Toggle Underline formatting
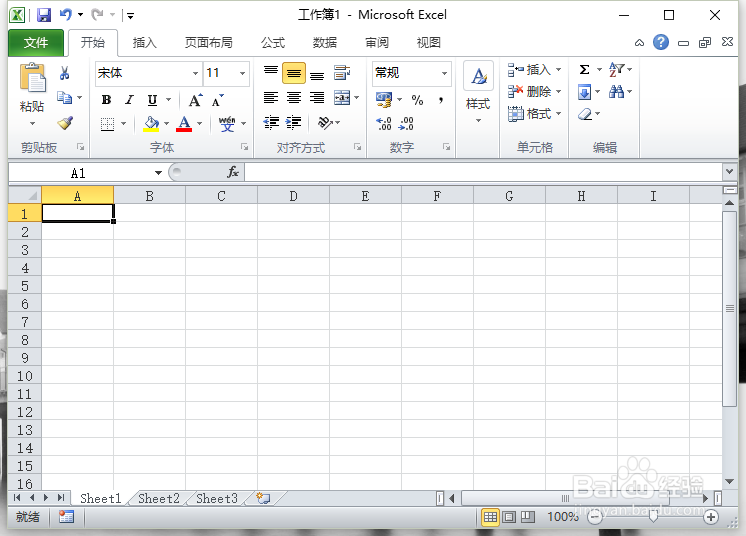 tap(152, 100)
